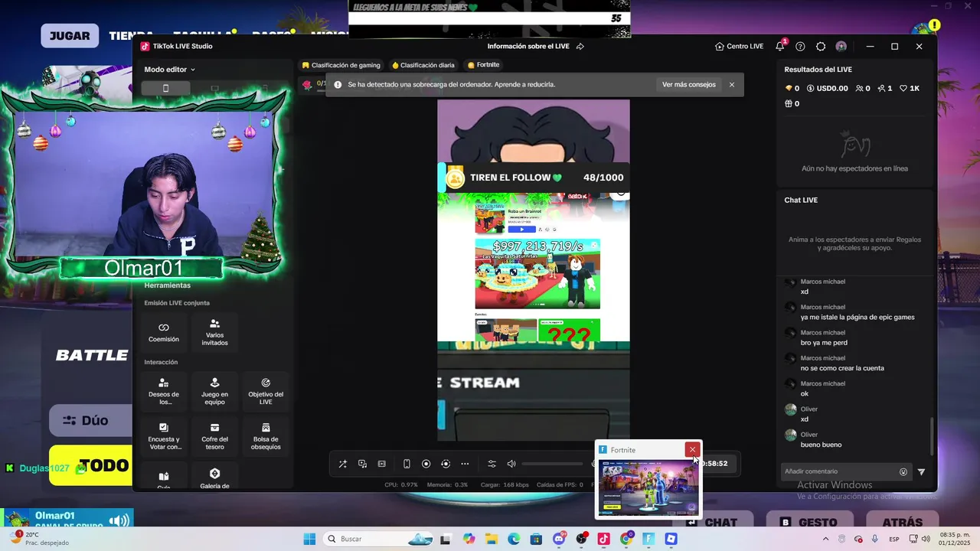This screenshot has width=980, height=551.
Task: Open Juego en equipo tool
Action: click(214, 392)
